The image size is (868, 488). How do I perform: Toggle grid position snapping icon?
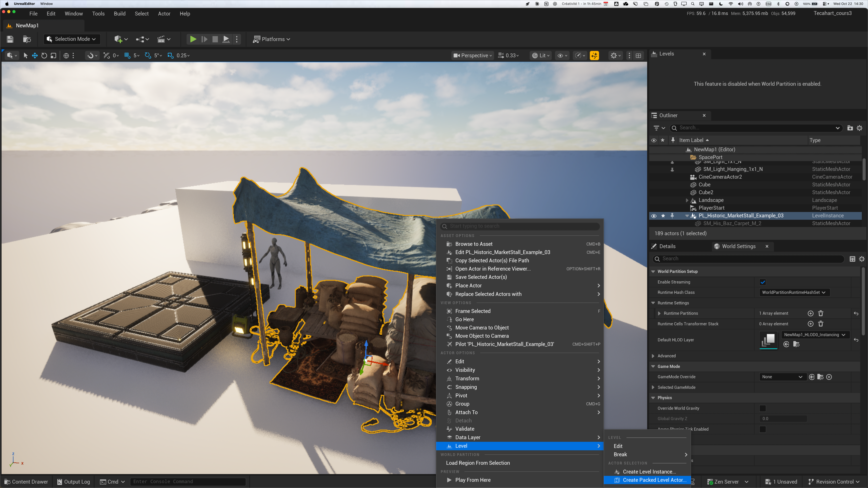(127, 56)
